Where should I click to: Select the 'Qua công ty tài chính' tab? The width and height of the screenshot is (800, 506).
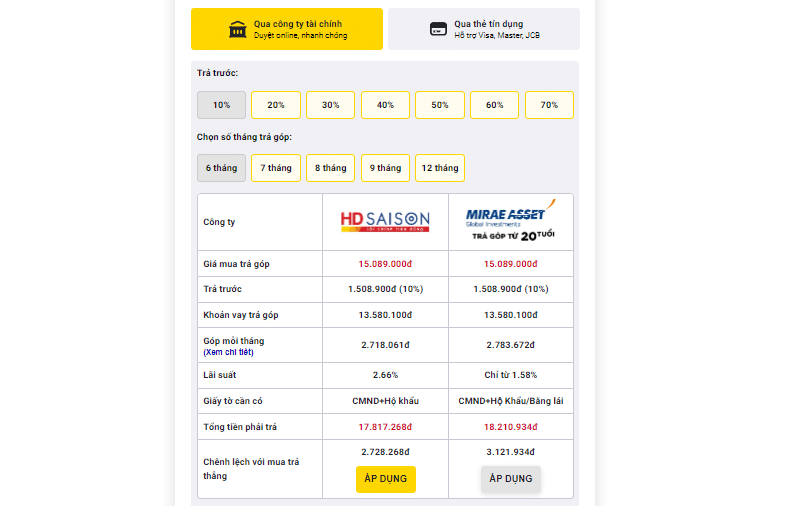[x=287, y=29]
